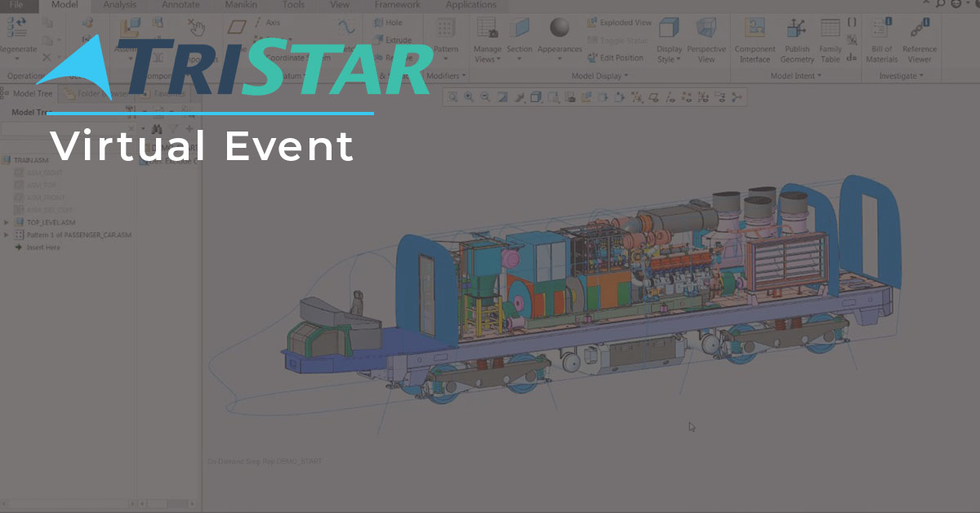This screenshot has height=513, width=980.
Task: Open the Bill of Materials
Action: click(x=882, y=41)
